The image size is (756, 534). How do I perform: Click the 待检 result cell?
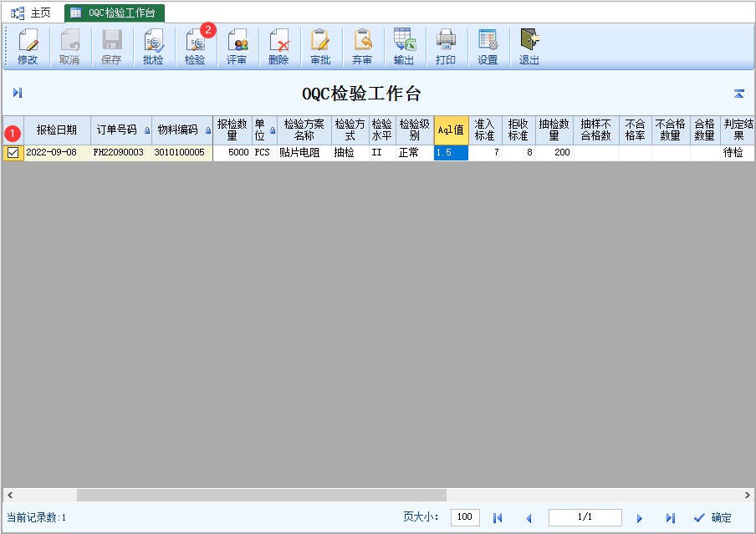pyautogui.click(x=738, y=153)
